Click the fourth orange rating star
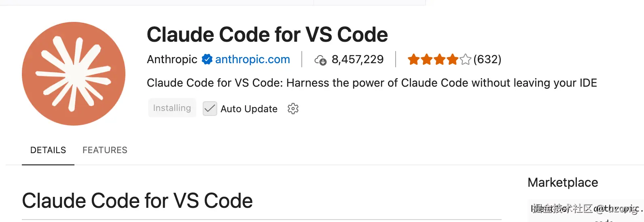This screenshot has width=644, height=222. (x=453, y=60)
